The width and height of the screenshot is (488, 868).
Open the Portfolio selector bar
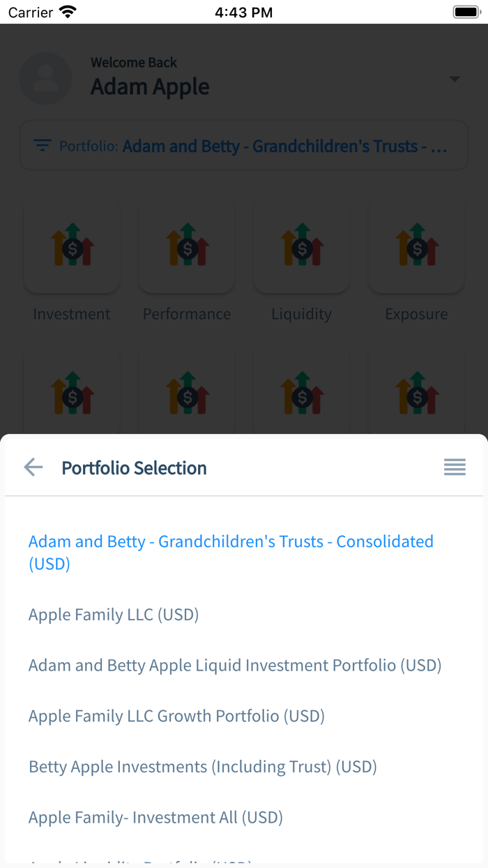coord(244,146)
